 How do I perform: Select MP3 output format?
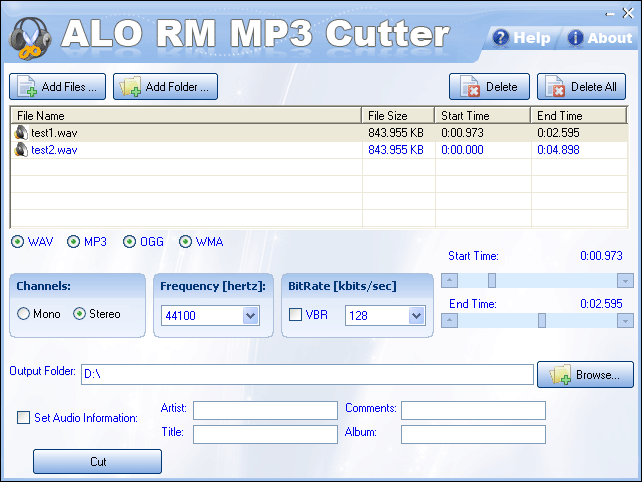click(73, 242)
